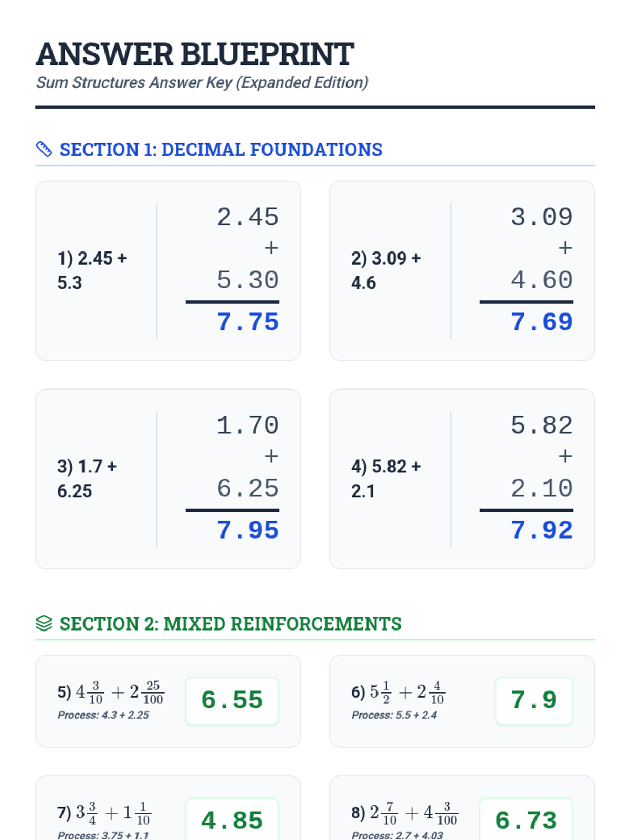Screen dimensions: 630x840
Task: Select the green 7.9 answer box
Action: [533, 700]
